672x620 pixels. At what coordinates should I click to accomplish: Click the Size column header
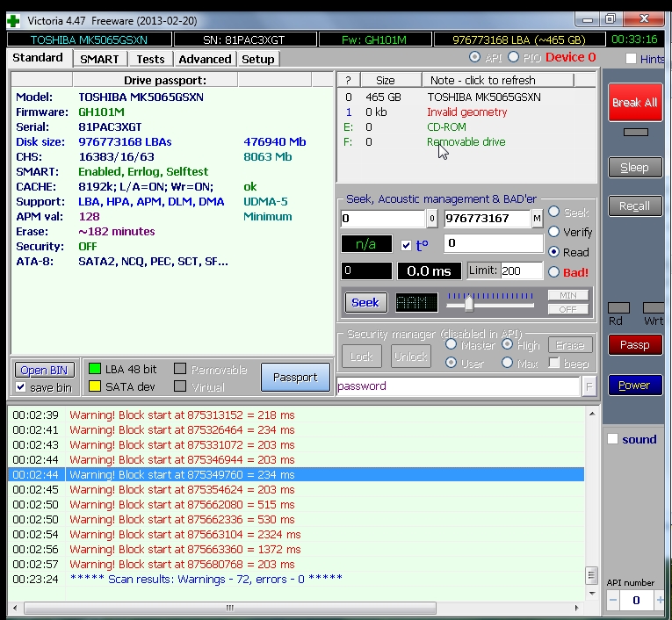pos(391,81)
